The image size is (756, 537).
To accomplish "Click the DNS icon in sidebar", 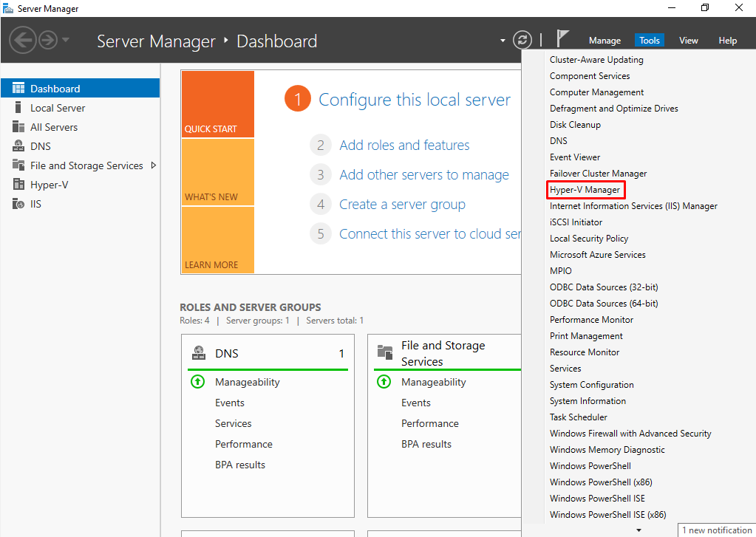I will pos(18,146).
